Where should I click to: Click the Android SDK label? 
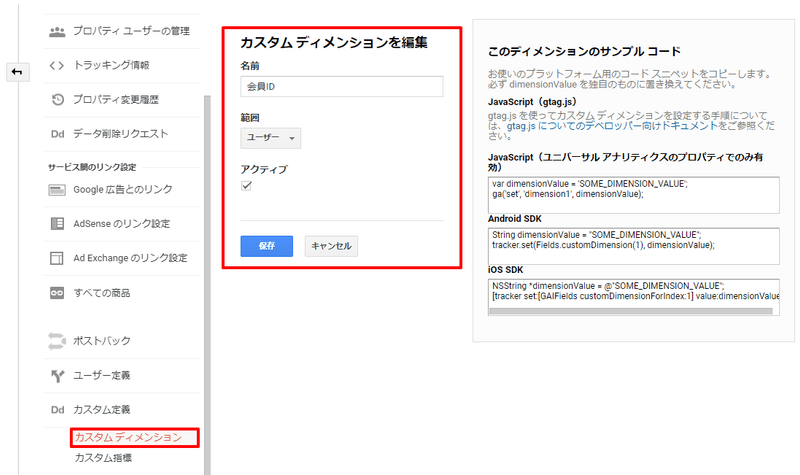point(515,219)
